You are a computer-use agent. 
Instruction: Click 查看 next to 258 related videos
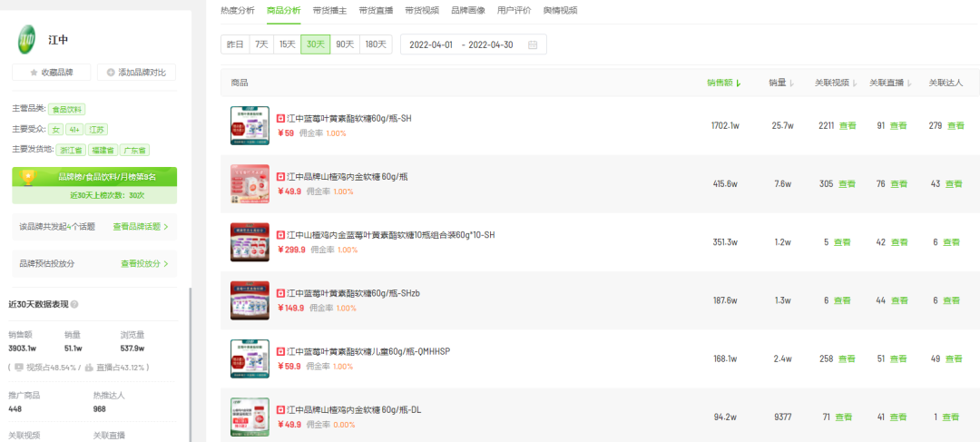click(847, 359)
